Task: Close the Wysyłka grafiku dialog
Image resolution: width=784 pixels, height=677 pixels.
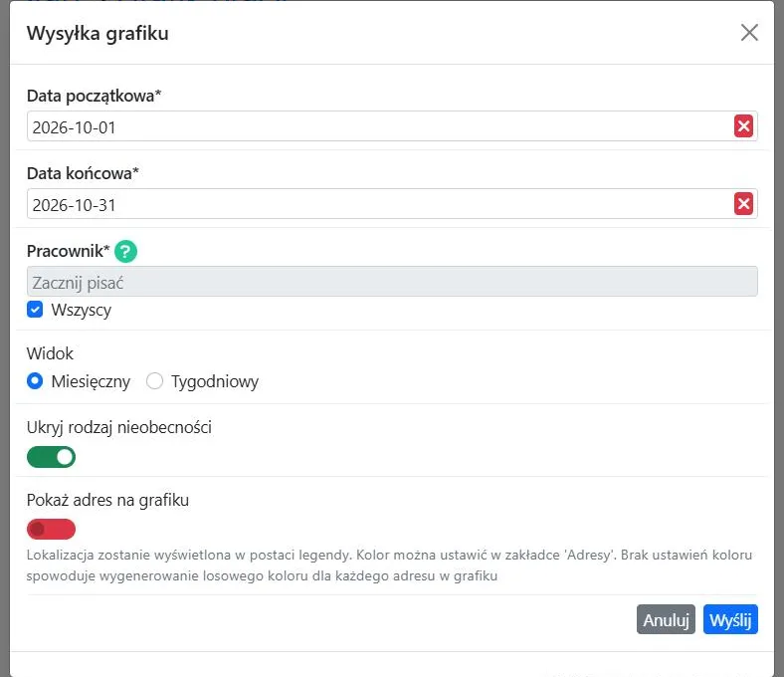Action: tap(749, 33)
